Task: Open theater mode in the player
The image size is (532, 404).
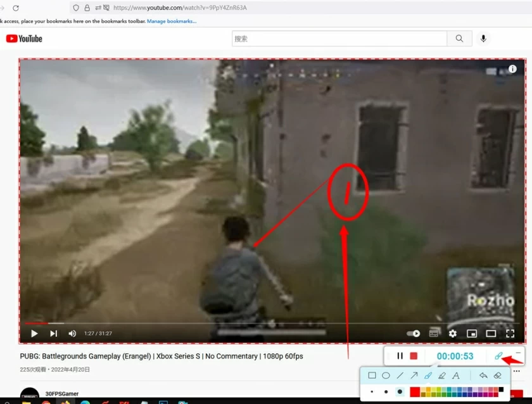Action: pyautogui.click(x=491, y=333)
